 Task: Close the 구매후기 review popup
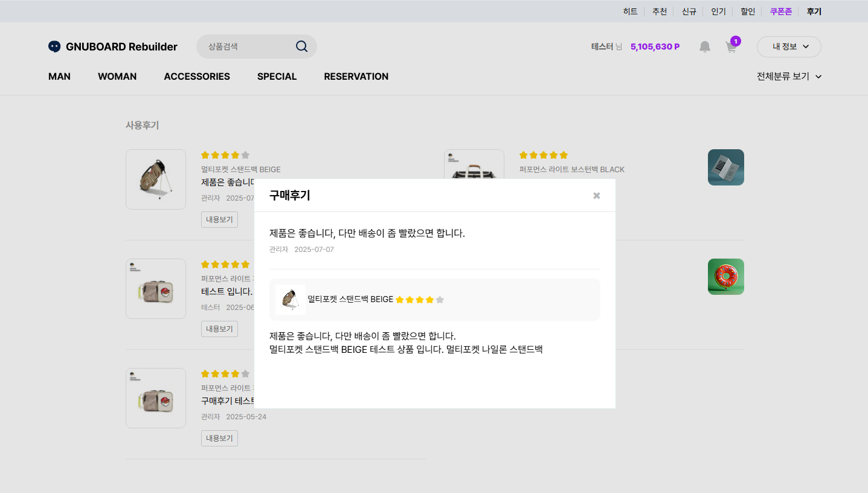coord(596,196)
